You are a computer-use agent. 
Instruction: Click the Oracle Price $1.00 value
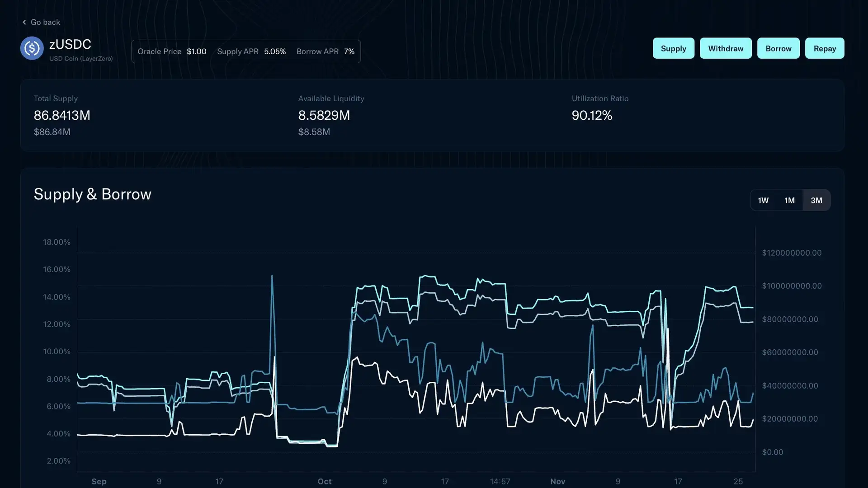pos(196,52)
